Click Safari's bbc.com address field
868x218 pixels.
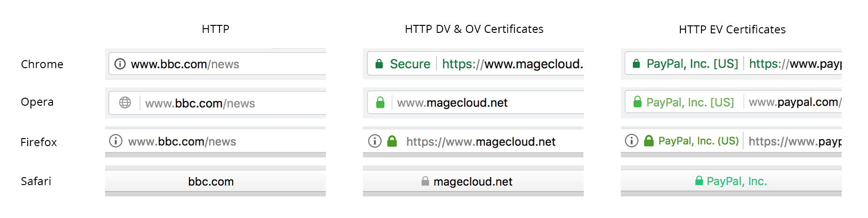coord(215,181)
